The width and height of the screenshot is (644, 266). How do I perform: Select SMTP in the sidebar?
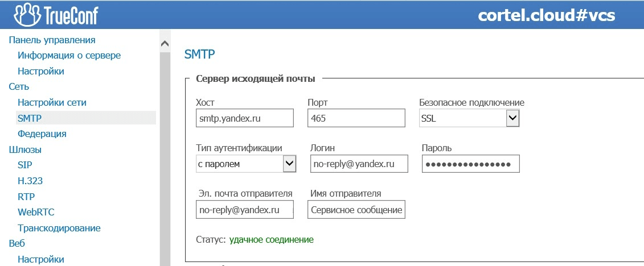[x=30, y=118]
